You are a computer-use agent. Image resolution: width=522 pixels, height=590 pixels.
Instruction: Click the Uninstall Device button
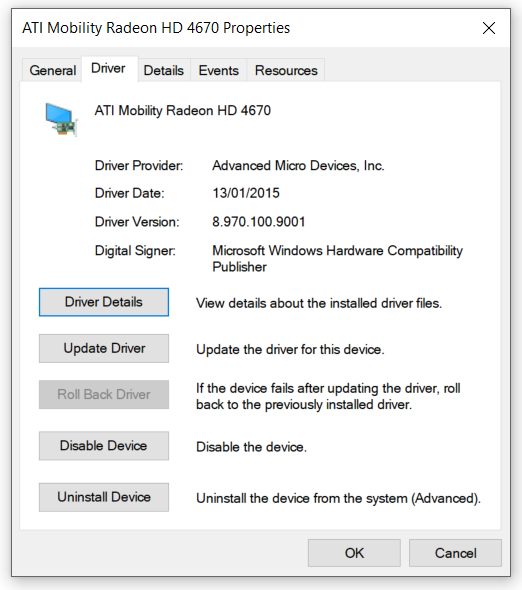click(x=104, y=497)
